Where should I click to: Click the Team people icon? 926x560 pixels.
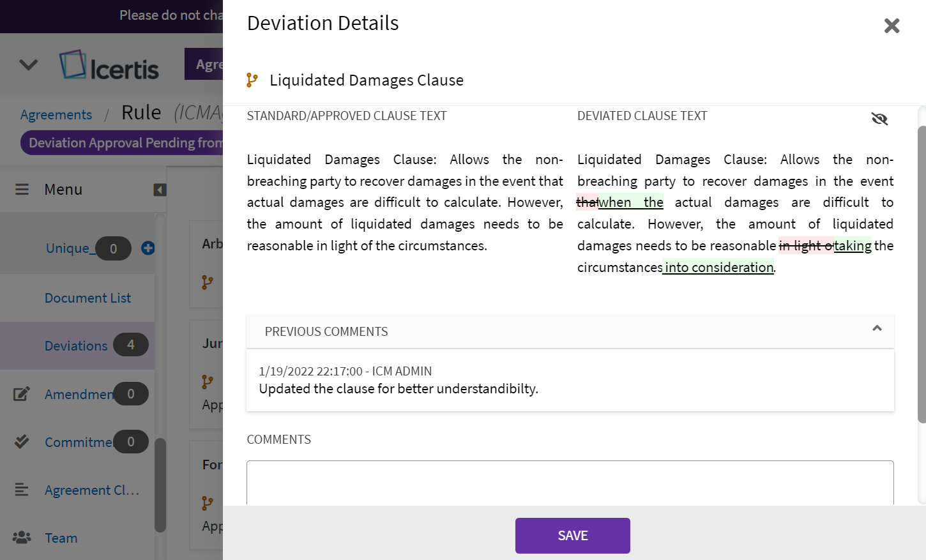(22, 538)
